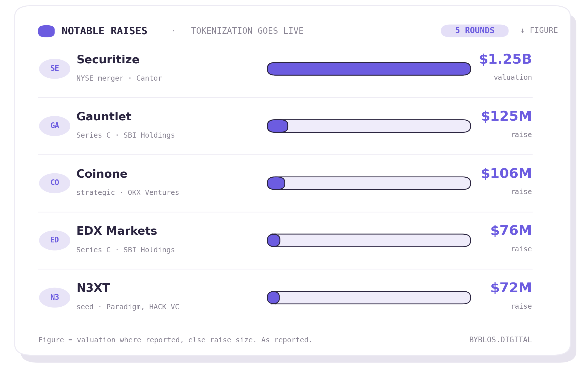Click the N3XT raise progress bar
The height and width of the screenshot is (372, 588).
click(x=369, y=297)
